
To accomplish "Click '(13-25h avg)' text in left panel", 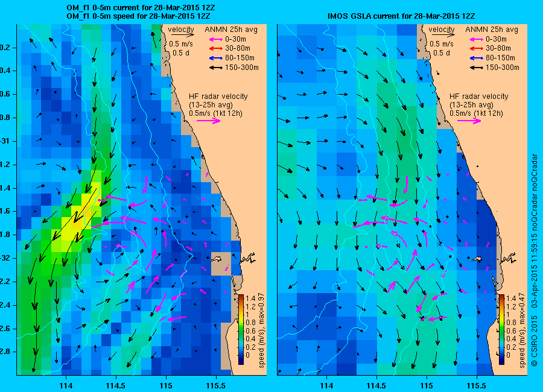I will tap(211, 105).
